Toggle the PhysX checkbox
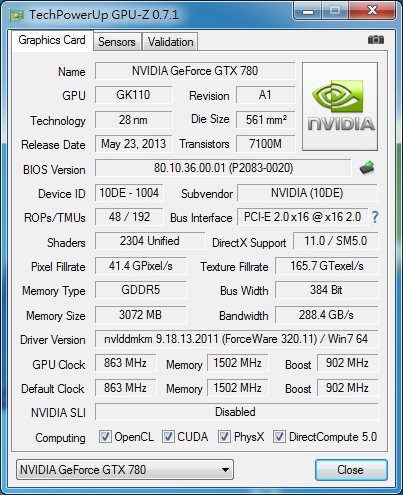The height and width of the screenshot is (495, 403). click(x=224, y=436)
